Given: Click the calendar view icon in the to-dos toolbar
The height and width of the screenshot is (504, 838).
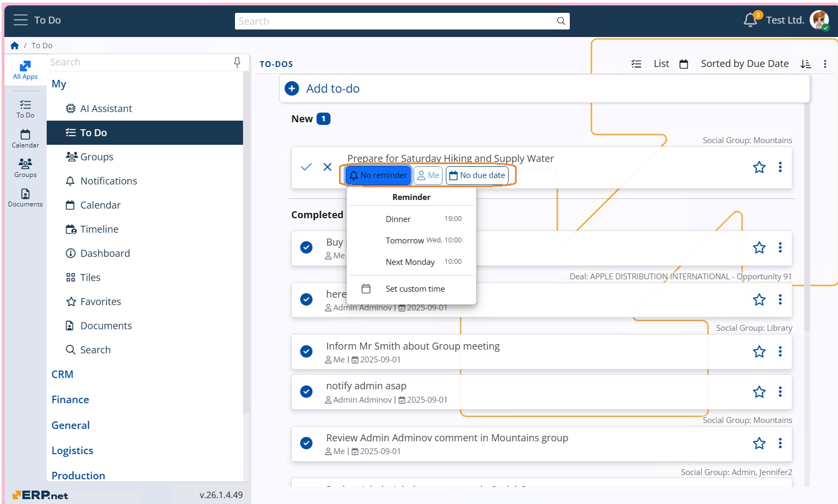Looking at the screenshot, I should coord(683,64).
